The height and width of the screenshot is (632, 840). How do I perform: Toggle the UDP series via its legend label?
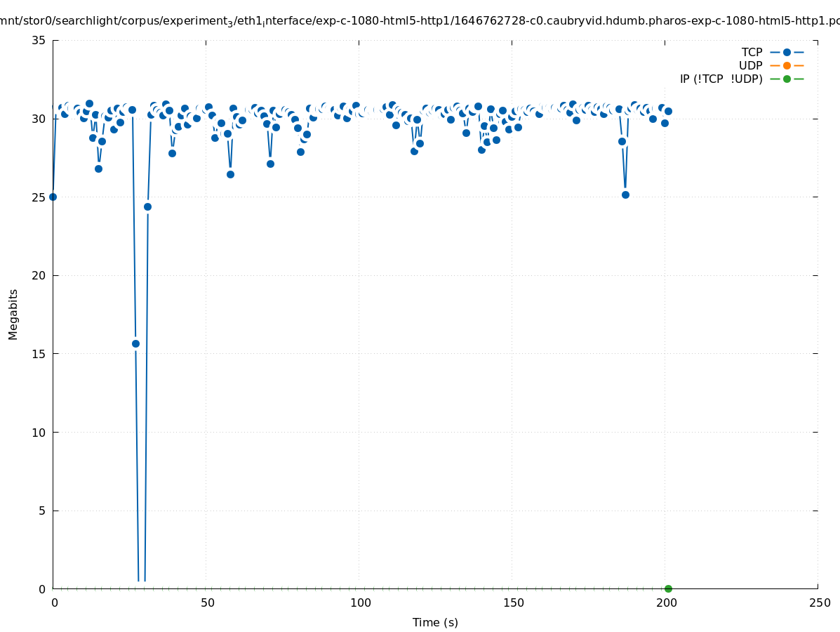750,65
